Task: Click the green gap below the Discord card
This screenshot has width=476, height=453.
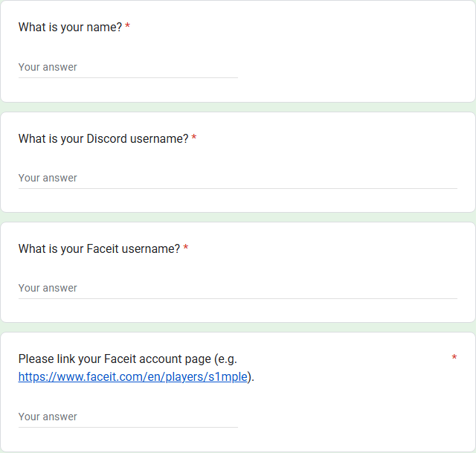Action: (x=238, y=217)
